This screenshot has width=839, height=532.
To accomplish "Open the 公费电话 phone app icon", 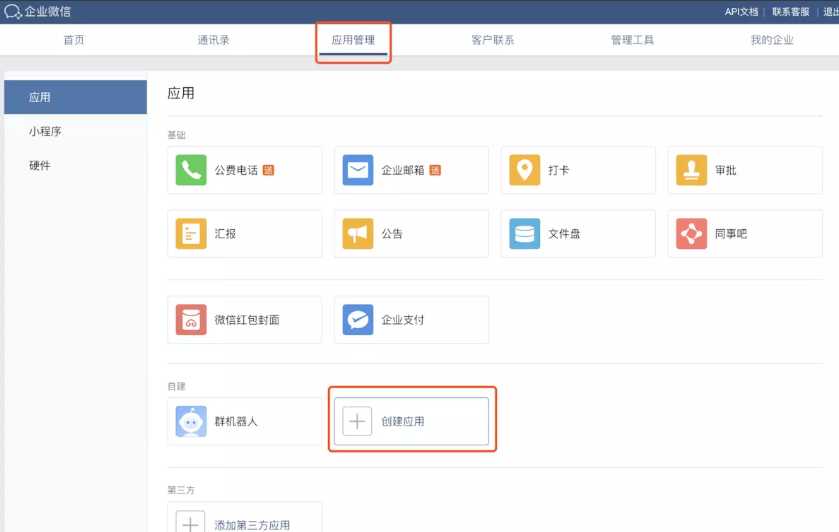I will [191, 170].
